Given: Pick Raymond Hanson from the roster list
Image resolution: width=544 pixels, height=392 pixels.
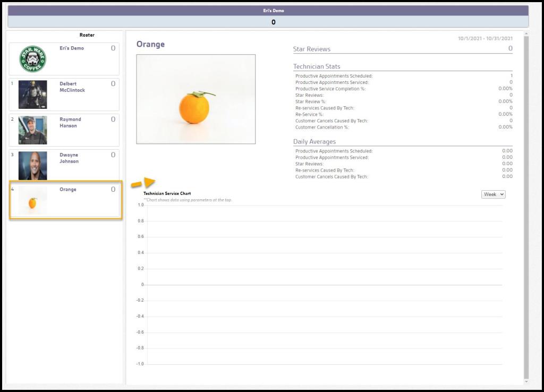Looking at the screenshot, I should pyautogui.click(x=70, y=123).
